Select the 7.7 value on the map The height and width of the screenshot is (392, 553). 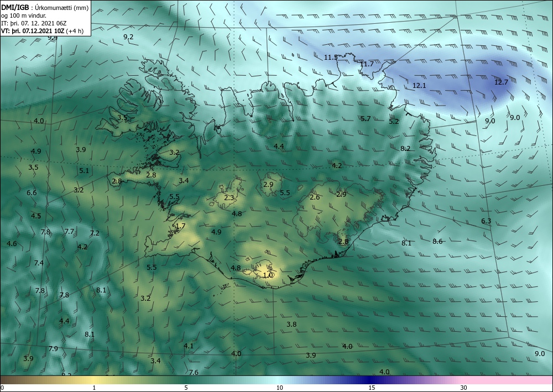[69, 232]
